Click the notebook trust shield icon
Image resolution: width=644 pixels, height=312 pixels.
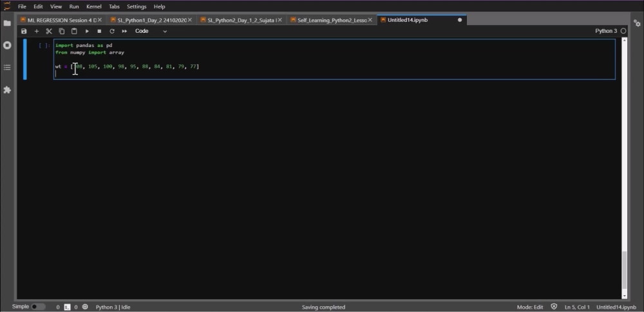[x=554, y=307]
